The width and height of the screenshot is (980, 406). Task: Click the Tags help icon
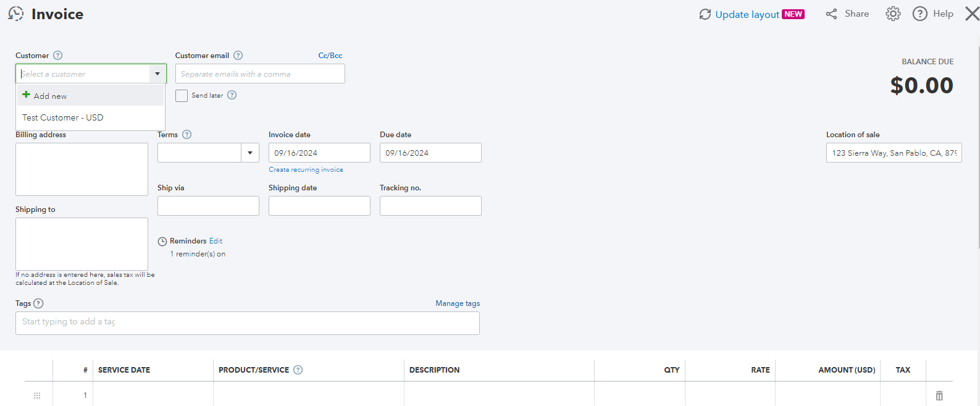pyautogui.click(x=38, y=303)
